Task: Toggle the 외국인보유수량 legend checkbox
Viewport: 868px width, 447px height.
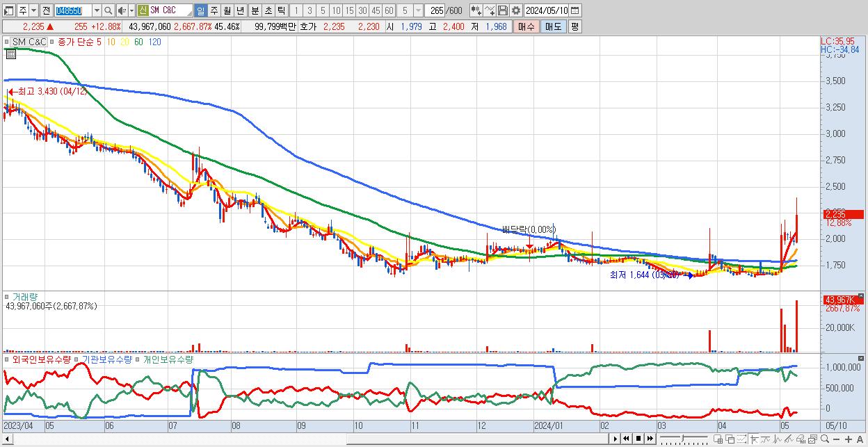Action: pyautogui.click(x=6, y=359)
